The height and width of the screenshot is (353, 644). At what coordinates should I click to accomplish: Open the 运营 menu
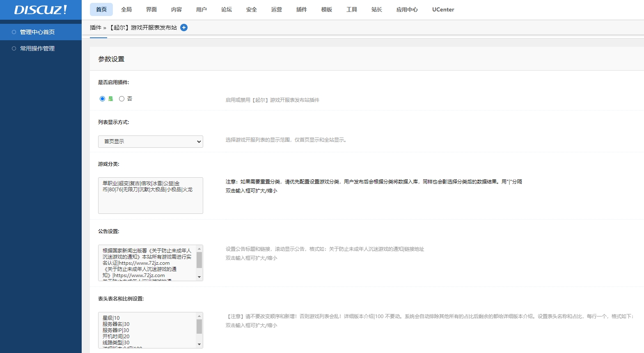[x=277, y=9]
